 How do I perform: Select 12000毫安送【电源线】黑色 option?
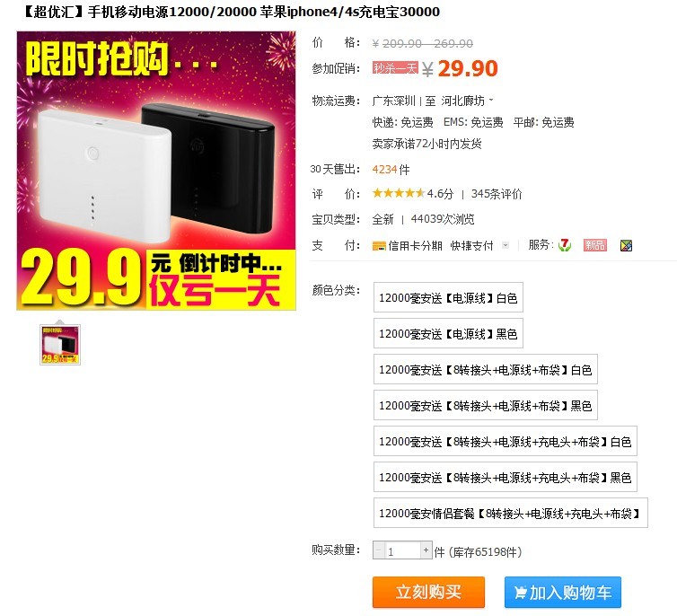click(448, 333)
